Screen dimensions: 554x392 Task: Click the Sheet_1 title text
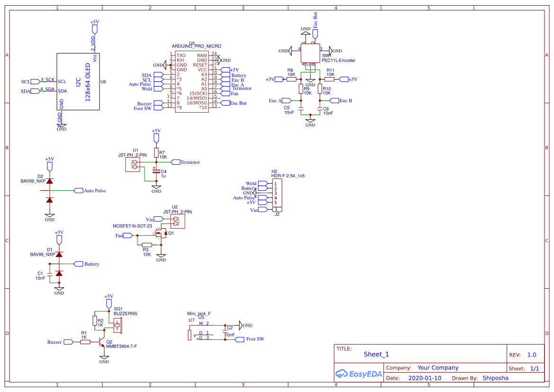pyautogui.click(x=376, y=354)
